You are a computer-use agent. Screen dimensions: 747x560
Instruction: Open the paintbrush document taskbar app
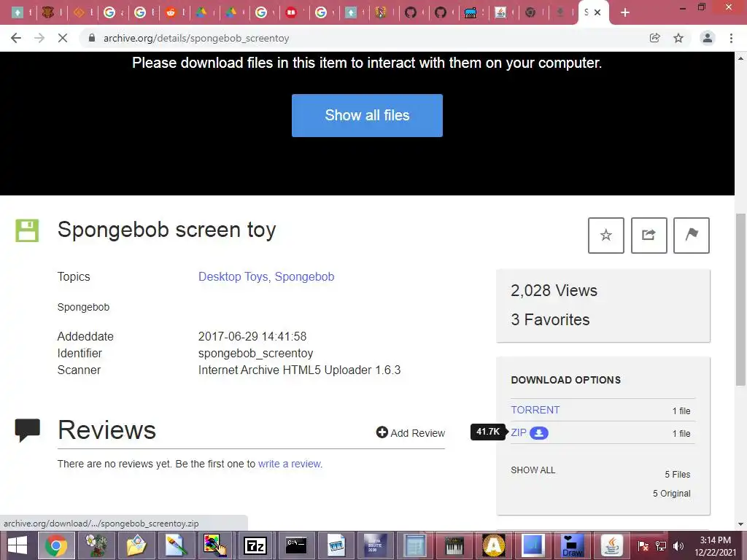pyautogui.click(x=175, y=545)
